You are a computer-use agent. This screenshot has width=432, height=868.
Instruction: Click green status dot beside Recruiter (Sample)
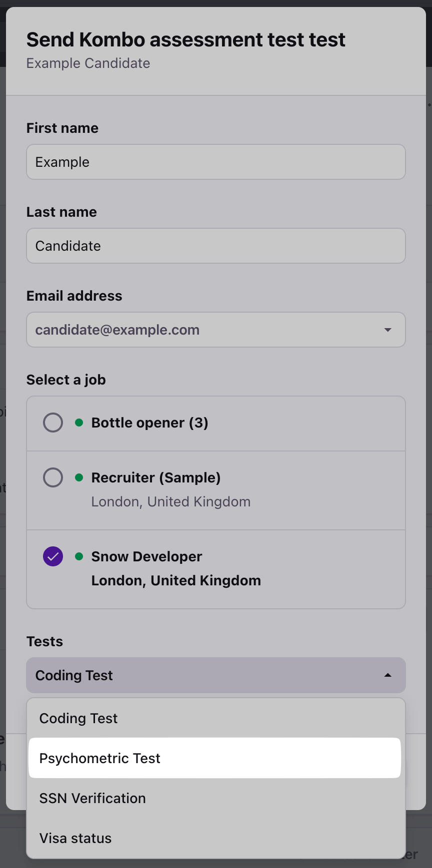click(79, 477)
